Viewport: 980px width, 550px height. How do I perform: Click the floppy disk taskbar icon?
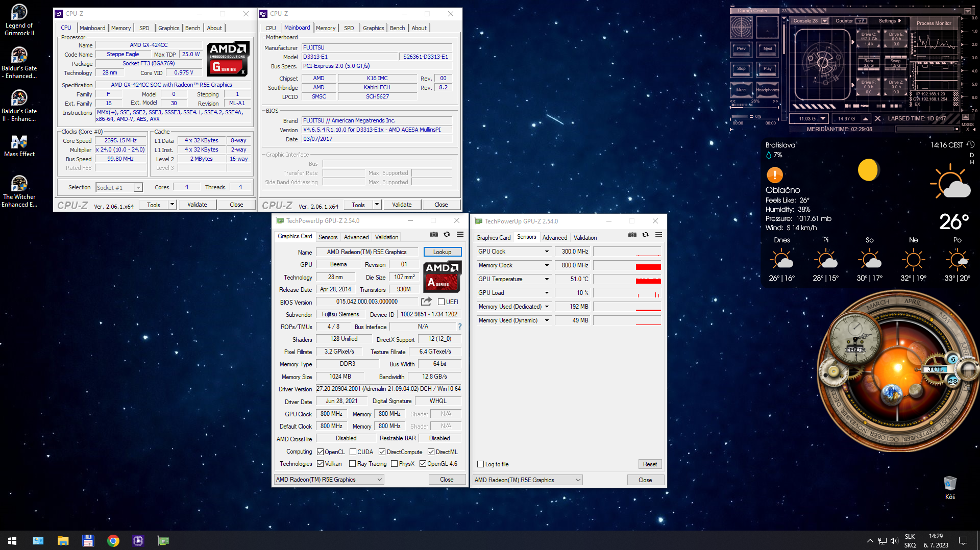click(88, 540)
